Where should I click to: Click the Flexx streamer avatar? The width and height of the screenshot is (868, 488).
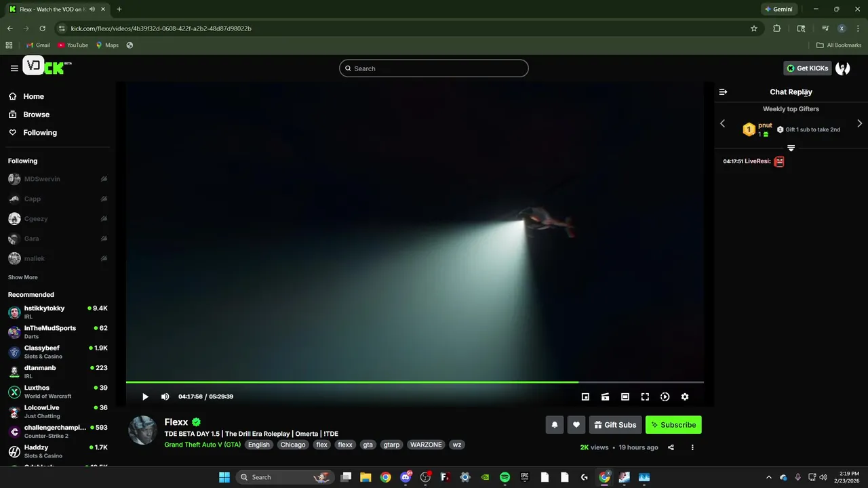click(x=143, y=430)
